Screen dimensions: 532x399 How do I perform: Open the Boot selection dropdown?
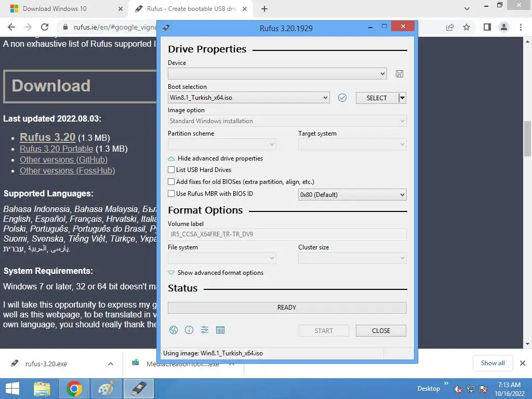click(x=249, y=98)
